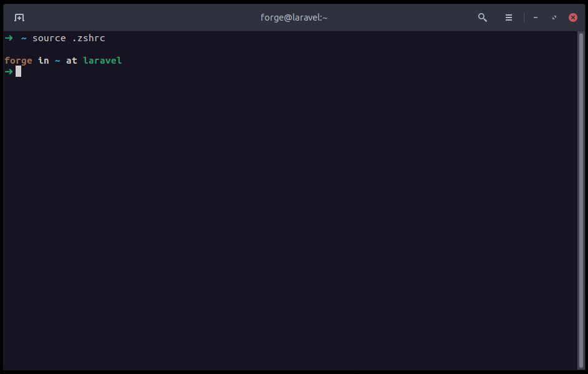Click the green arrow beside source .zshrc
The image size is (588, 374).
pyautogui.click(x=9, y=38)
